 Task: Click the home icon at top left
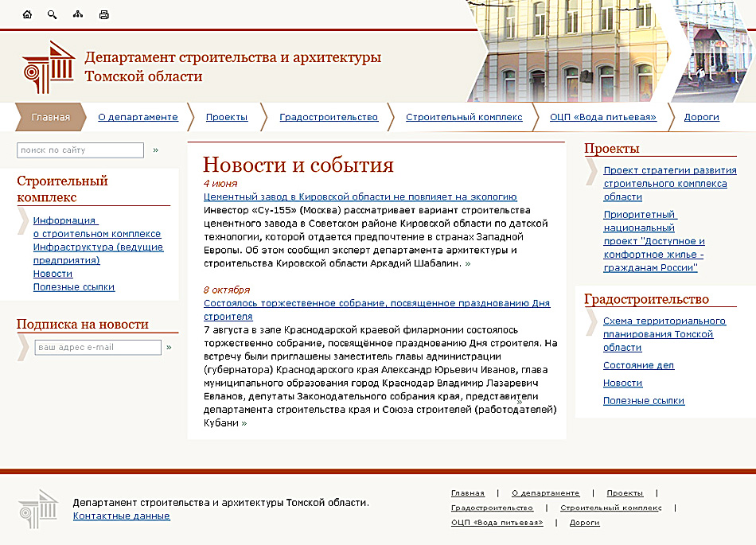(x=27, y=14)
